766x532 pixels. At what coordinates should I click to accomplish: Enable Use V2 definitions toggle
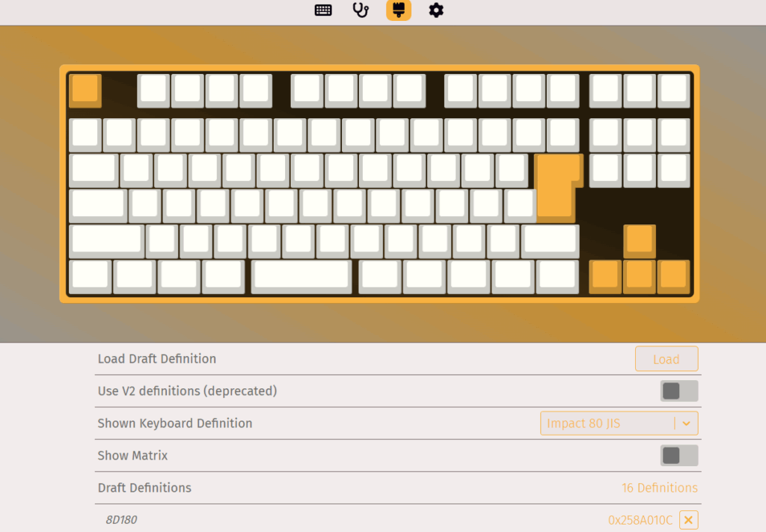click(x=678, y=391)
